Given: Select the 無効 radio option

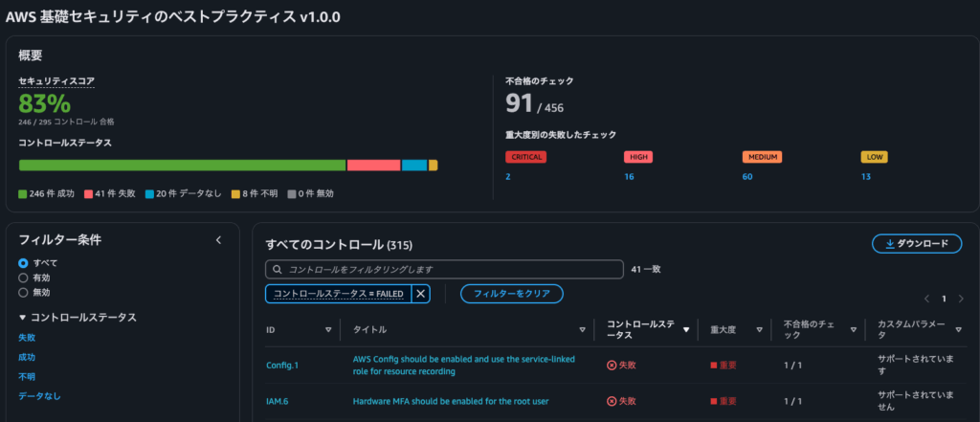Looking at the screenshot, I should tap(23, 293).
